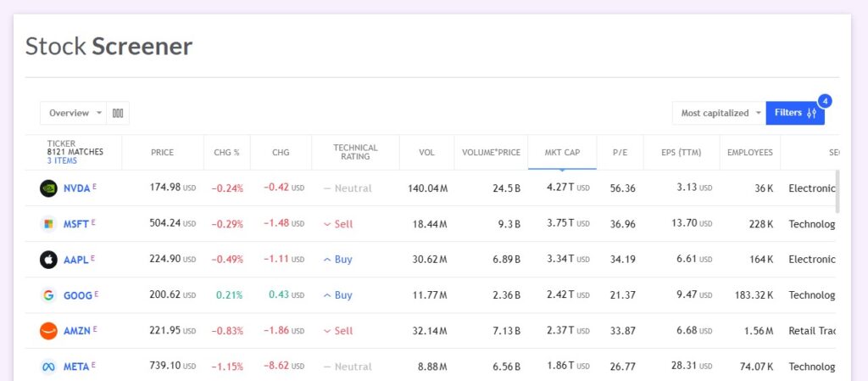Open META ticker link

[x=76, y=366]
